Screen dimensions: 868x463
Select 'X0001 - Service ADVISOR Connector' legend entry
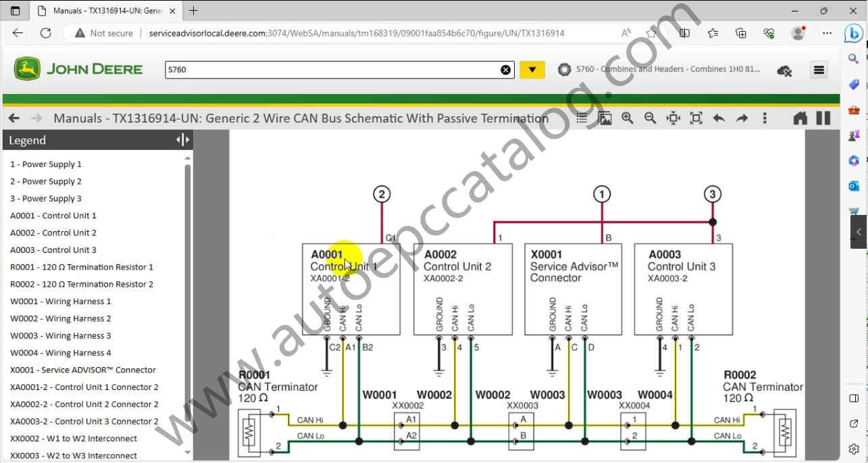83,370
